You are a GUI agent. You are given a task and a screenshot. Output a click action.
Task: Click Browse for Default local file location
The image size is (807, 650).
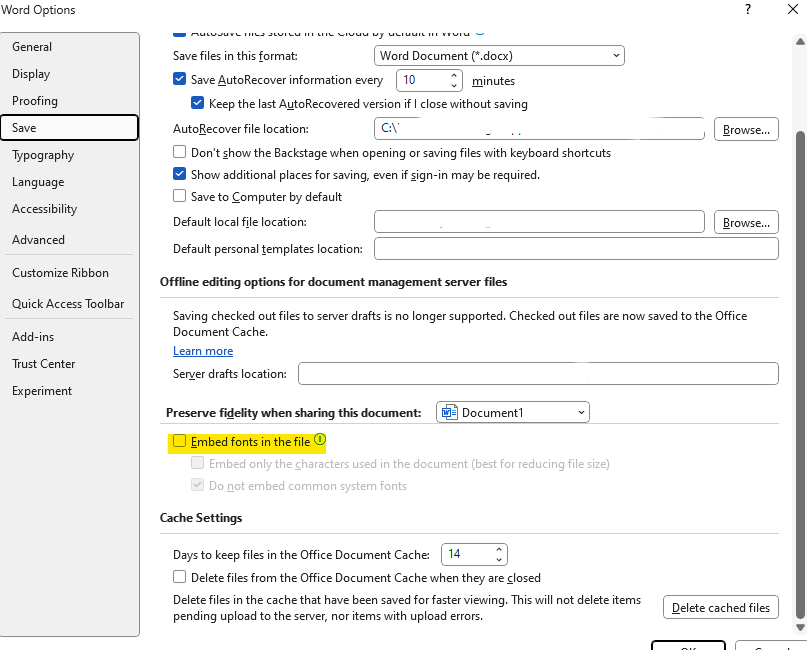click(x=746, y=222)
